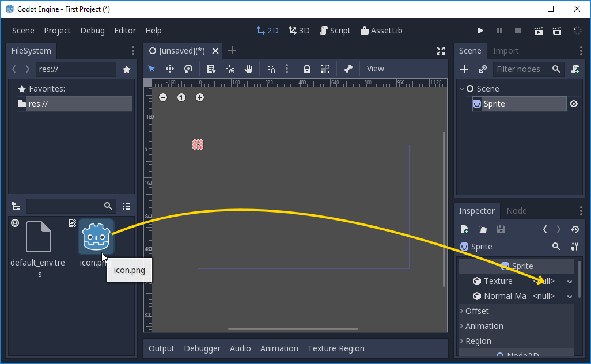This screenshot has width=591, height=364.
Task: Play a custom scene icon
Action: point(557,31)
